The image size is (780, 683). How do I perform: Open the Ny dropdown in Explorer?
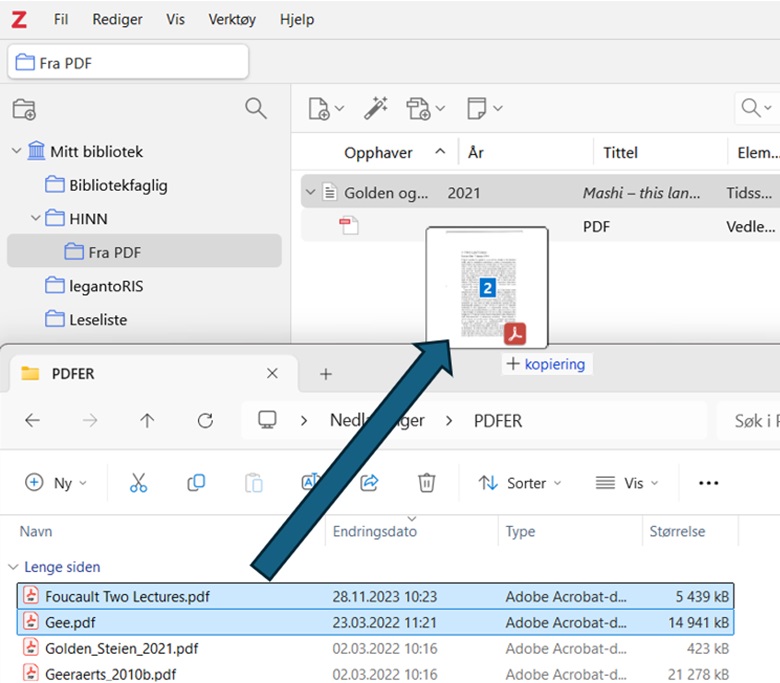(x=56, y=483)
